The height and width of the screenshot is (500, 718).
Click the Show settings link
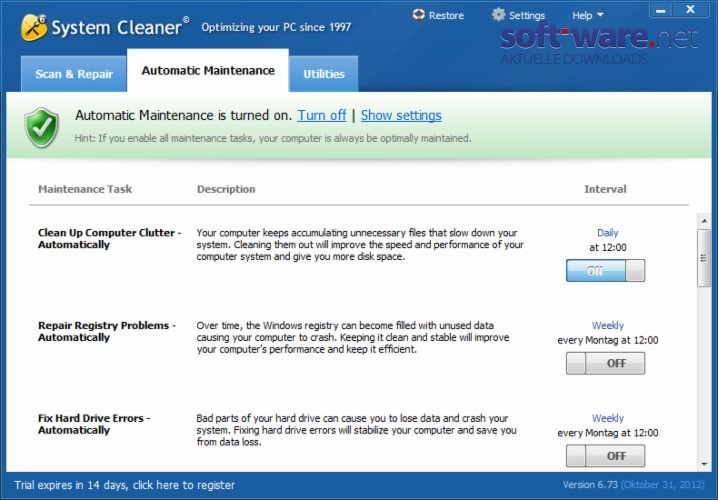[x=401, y=115]
